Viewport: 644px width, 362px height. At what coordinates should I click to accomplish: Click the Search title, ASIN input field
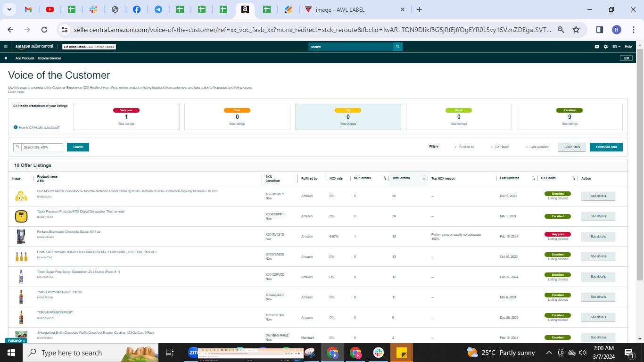pos(41,147)
